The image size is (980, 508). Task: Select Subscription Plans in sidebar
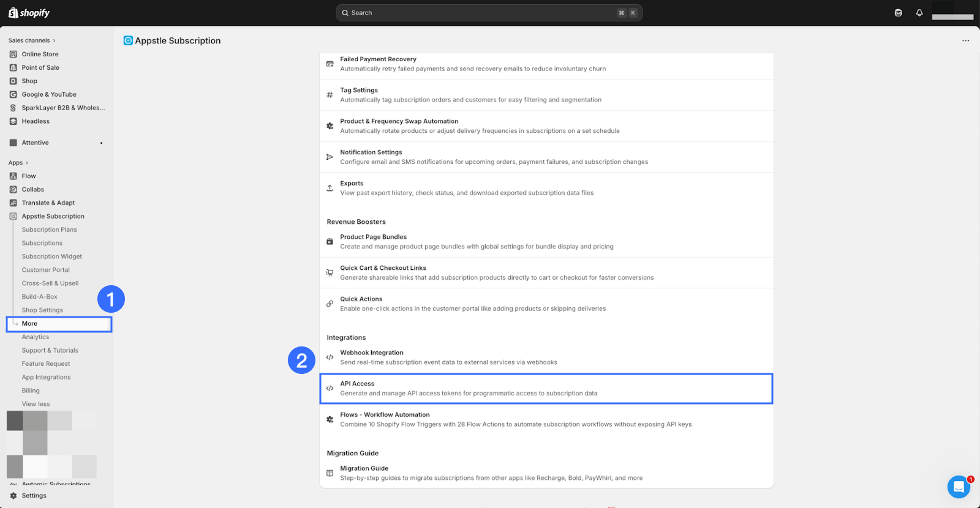(x=49, y=230)
